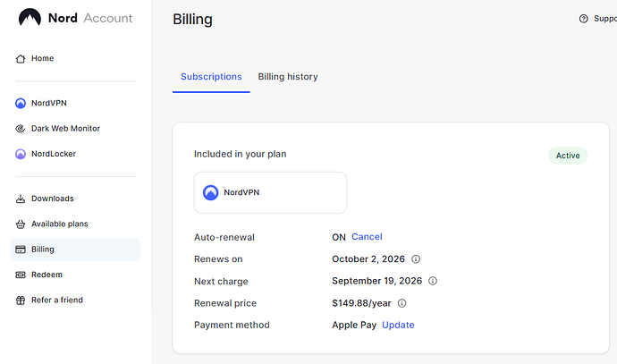Click the Redeem sidebar item
Screen dimensions: 617x364
(x=46, y=275)
